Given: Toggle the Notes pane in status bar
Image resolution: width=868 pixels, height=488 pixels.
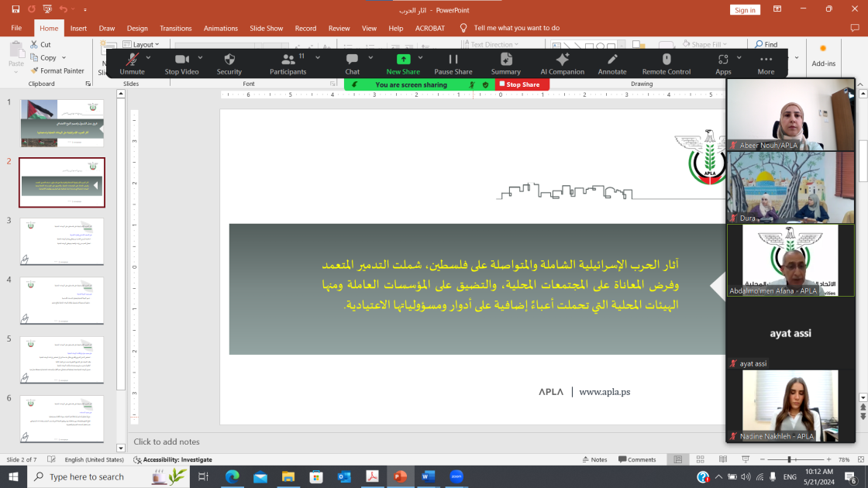Looking at the screenshot, I should 594,459.
